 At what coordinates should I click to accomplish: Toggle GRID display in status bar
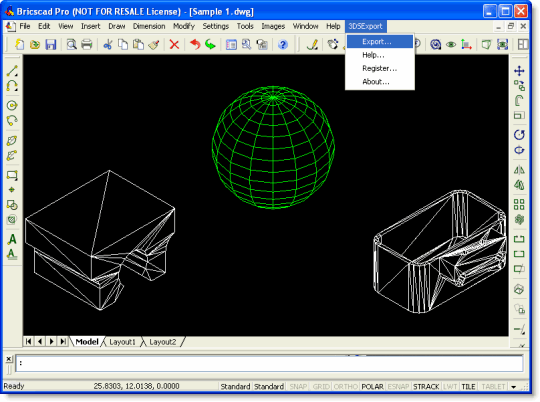(321, 386)
